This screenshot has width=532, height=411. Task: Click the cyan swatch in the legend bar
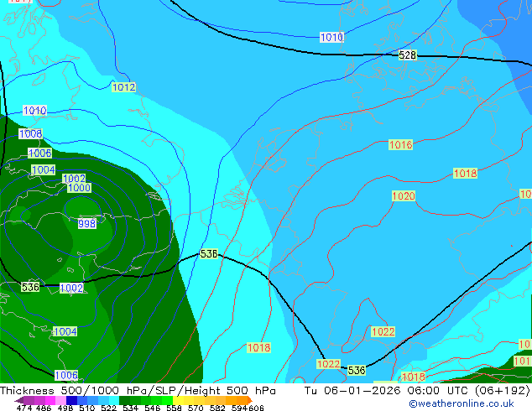pos(114,400)
